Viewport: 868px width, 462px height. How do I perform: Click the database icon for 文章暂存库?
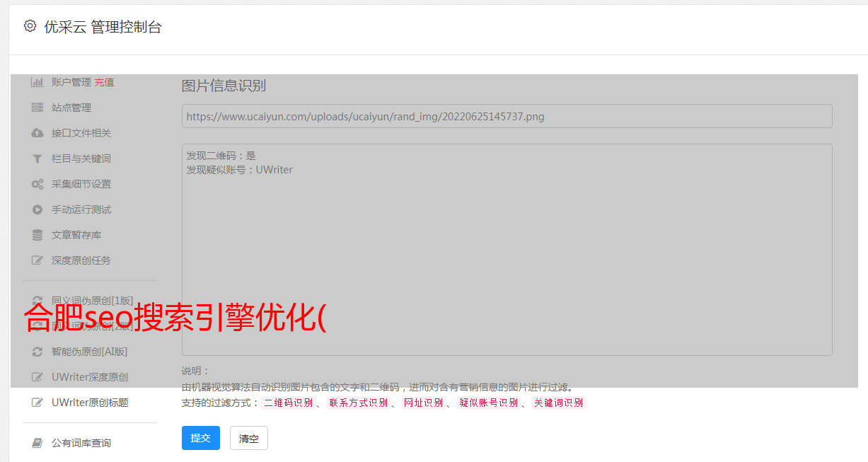point(37,235)
